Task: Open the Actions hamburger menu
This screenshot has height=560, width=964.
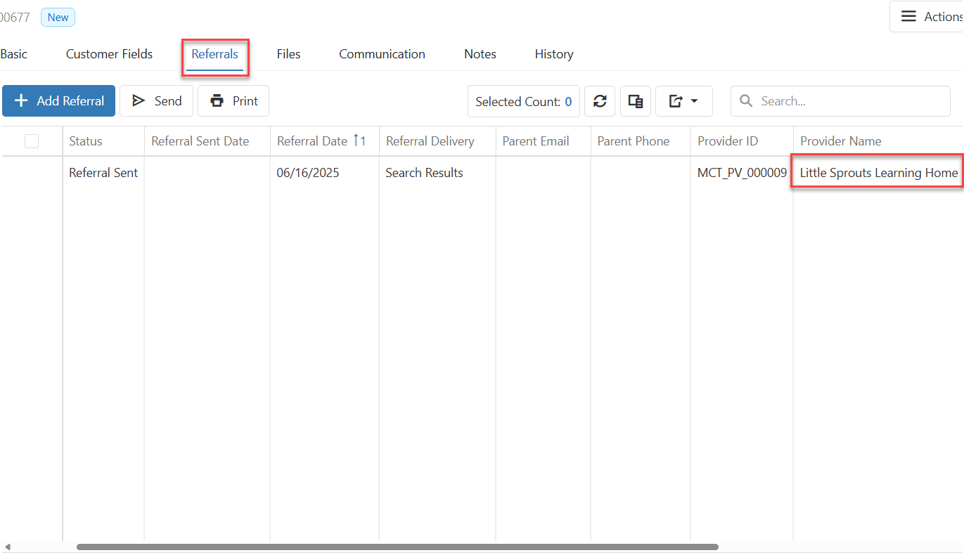Action: 927,17
